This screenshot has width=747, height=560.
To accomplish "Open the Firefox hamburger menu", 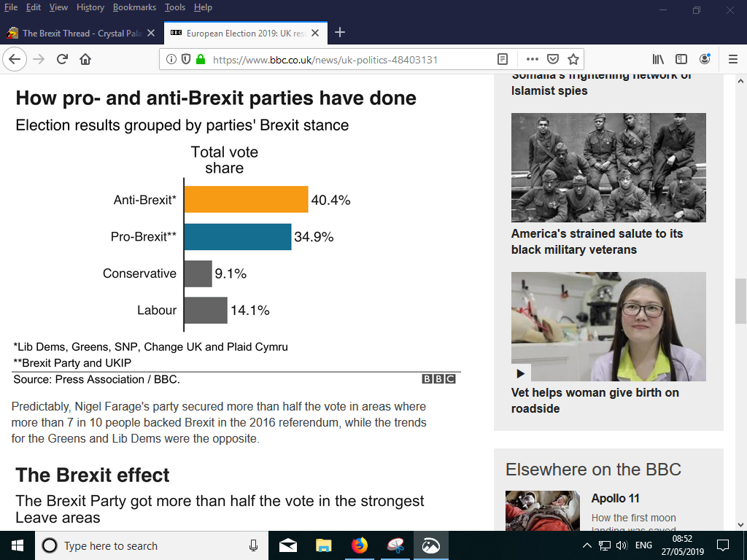I will point(733,60).
